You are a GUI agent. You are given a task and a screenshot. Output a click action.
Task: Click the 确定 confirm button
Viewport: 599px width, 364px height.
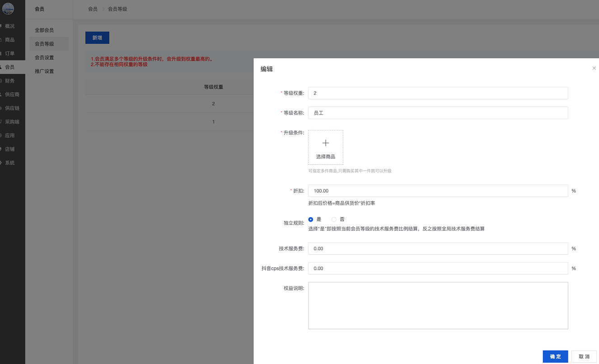click(x=555, y=356)
